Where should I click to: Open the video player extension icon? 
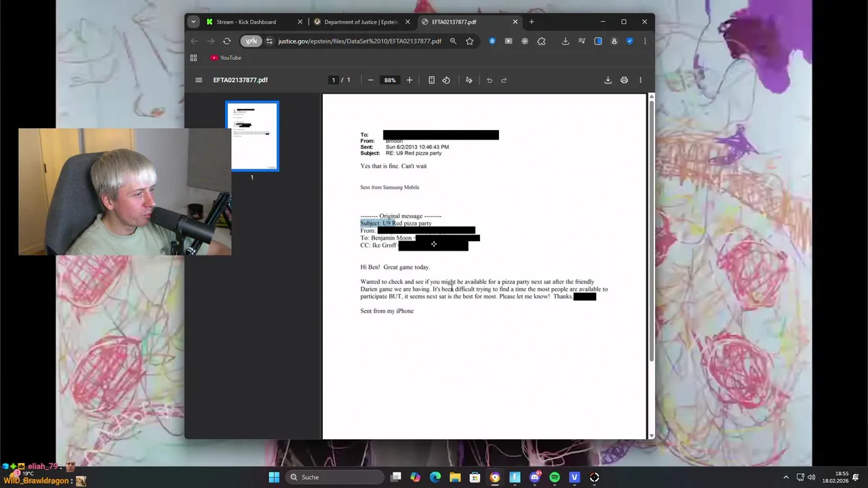point(509,41)
